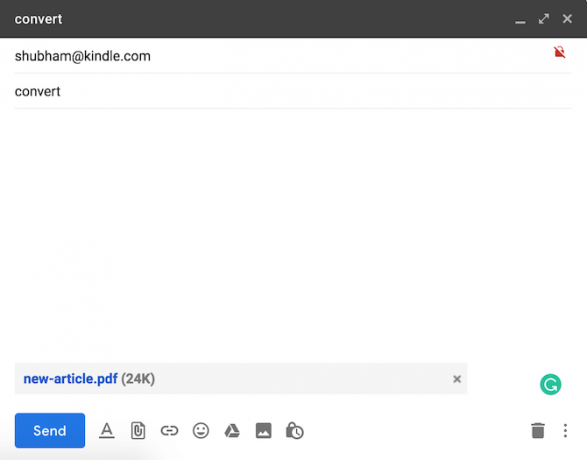Open the Grammarly green G icon
The height and width of the screenshot is (460, 587).
coord(550,384)
